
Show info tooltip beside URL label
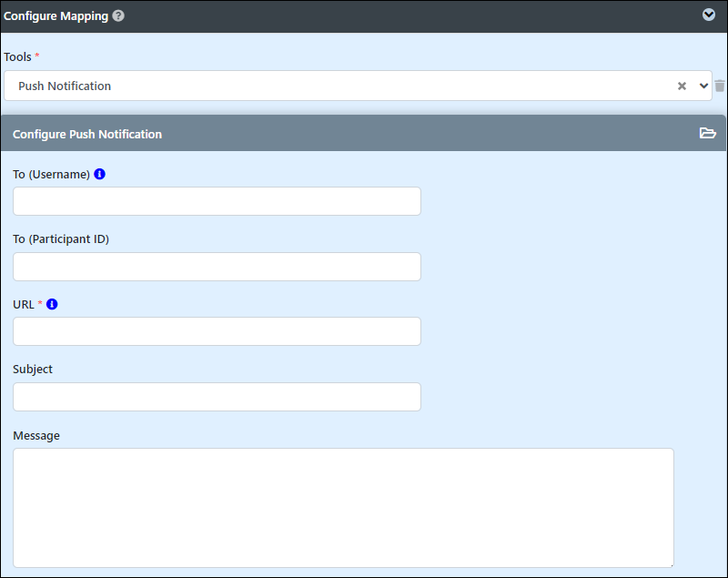[x=52, y=304]
